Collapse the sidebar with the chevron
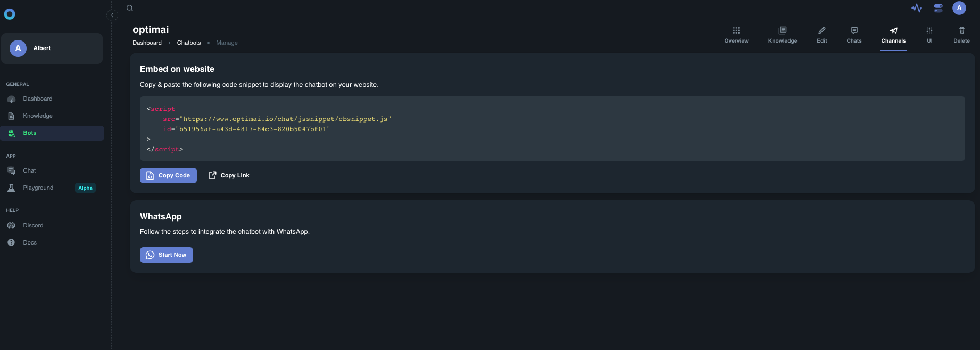This screenshot has height=350, width=980. coord(112,15)
